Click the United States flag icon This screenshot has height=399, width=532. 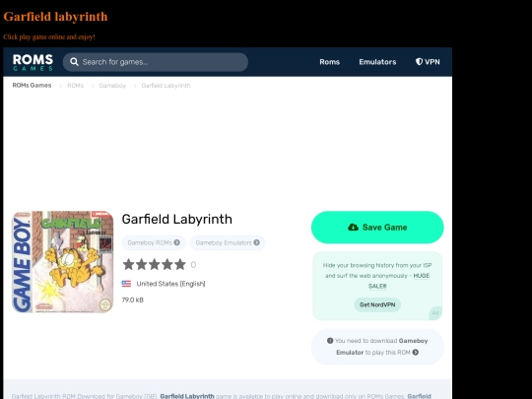pos(126,284)
